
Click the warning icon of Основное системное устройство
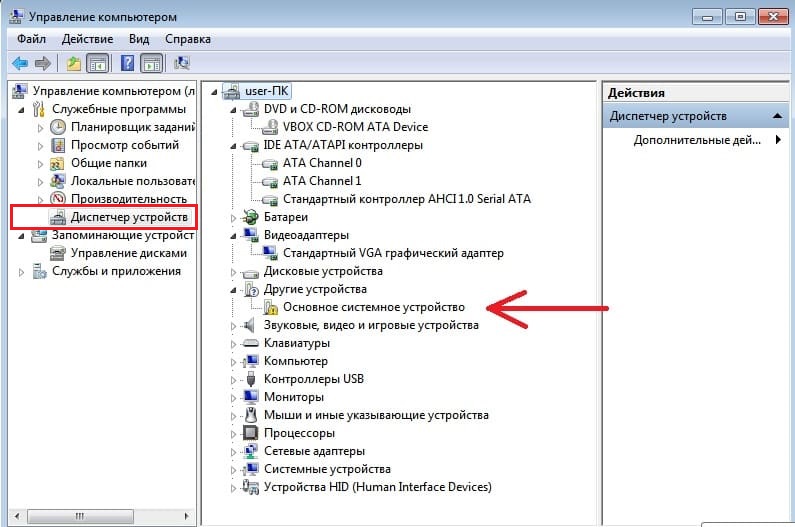tap(271, 307)
